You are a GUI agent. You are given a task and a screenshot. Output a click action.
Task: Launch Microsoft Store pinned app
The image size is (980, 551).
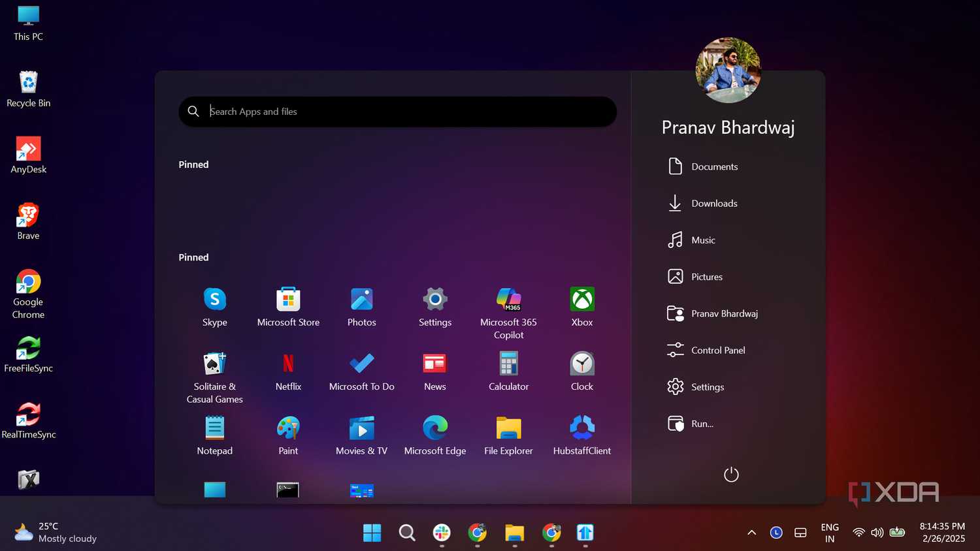[x=288, y=307]
